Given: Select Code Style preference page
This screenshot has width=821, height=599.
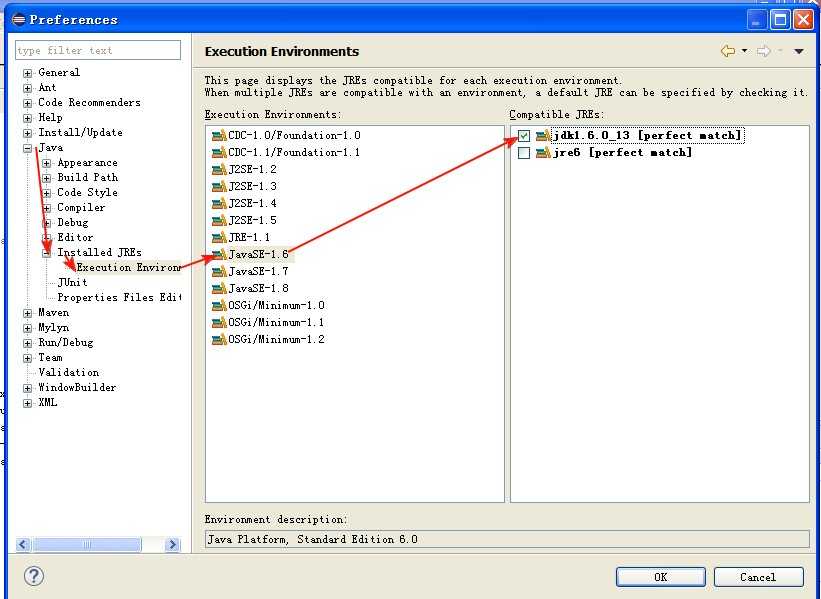Looking at the screenshot, I should click(87, 193).
